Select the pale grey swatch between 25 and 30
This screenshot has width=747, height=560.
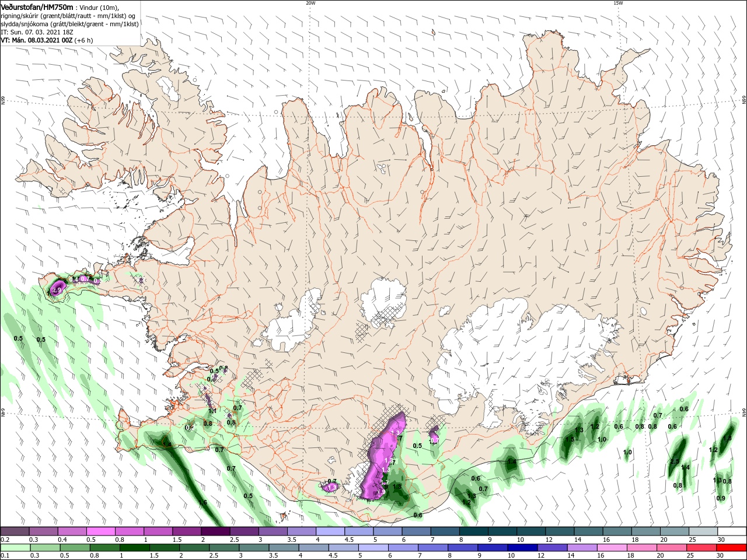pyautogui.click(x=704, y=531)
